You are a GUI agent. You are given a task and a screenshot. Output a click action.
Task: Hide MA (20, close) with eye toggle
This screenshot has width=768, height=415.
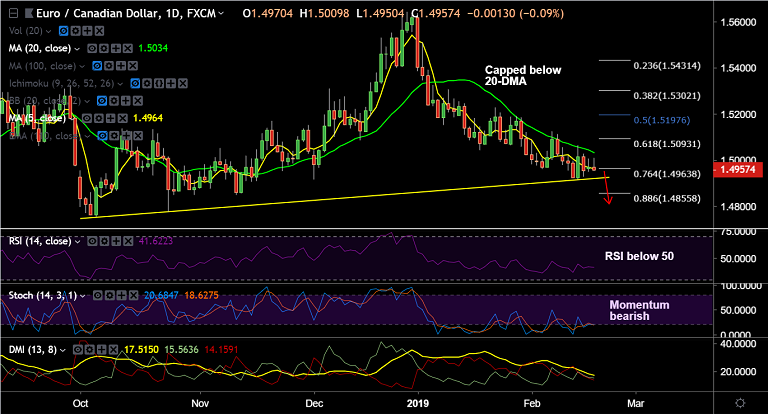point(92,49)
